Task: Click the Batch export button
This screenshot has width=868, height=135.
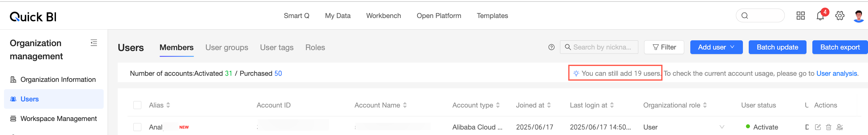Action: 840,47
